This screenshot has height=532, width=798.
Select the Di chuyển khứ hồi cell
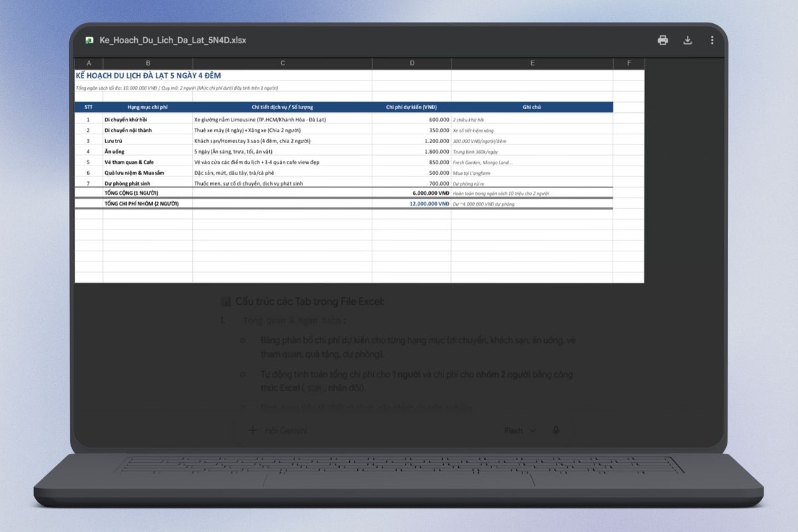[148, 120]
